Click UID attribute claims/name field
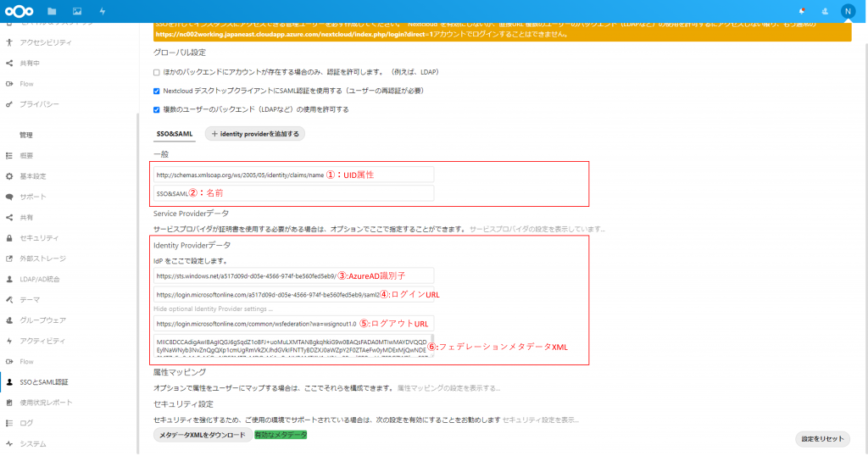Viewport: 868px width, 456px height. point(293,175)
